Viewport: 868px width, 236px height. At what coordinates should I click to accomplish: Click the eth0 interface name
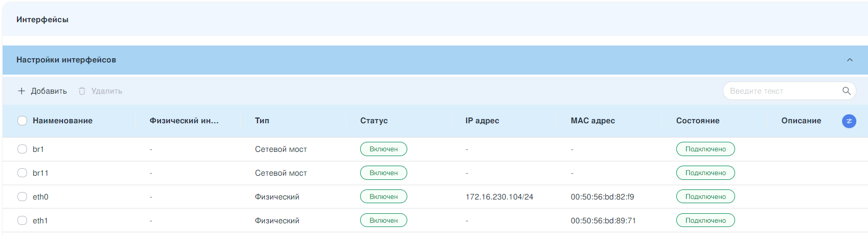pos(40,197)
